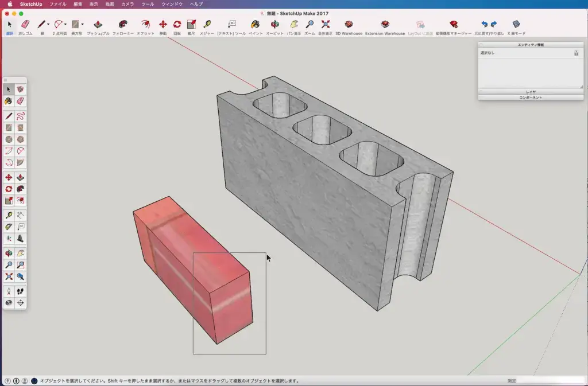Activate the Push/Pull tool in top toolbar
Screen dimensions: 588x386
[x=98, y=25]
